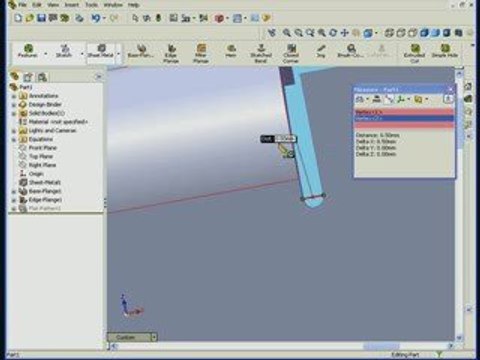Open the ConfigurationManager tab icon
Screen dimensions: 480x360
point(42,77)
